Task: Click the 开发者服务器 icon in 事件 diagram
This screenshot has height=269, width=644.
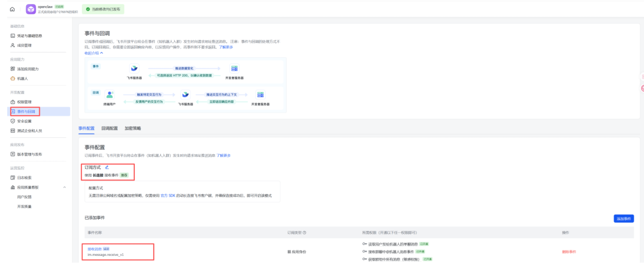Action: 234,68
